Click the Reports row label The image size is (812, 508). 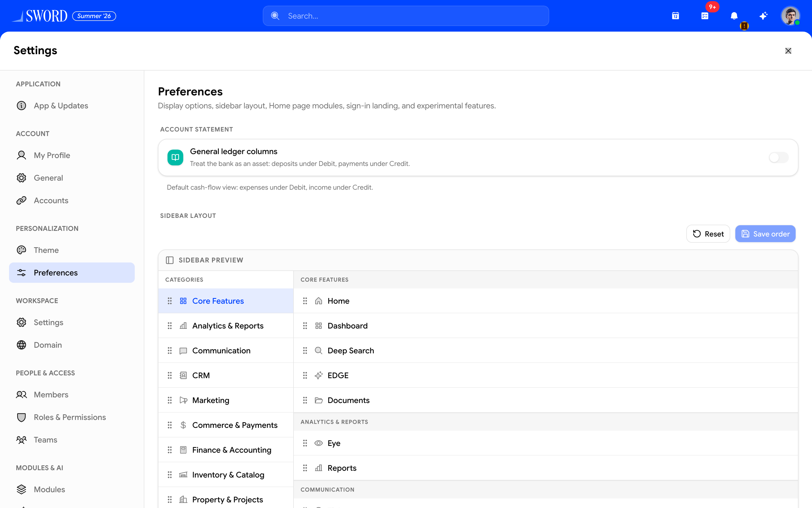point(342,468)
